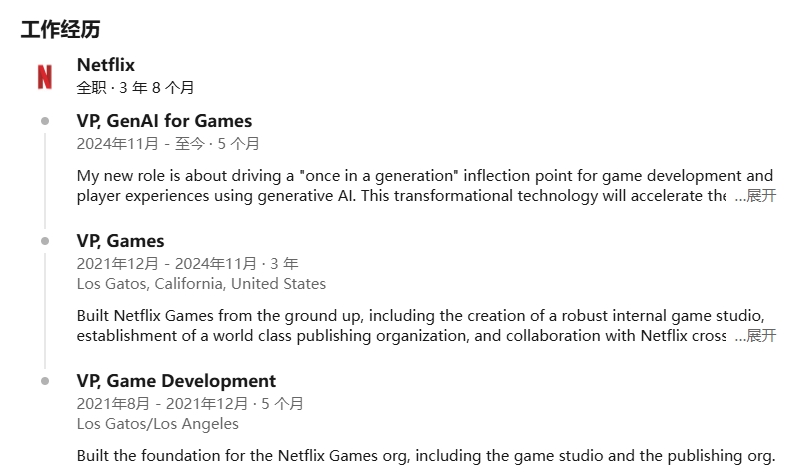Viewport: 797px width, 475px height.
Task: Click the timeline dot beside VP, Games
Action: point(45,241)
